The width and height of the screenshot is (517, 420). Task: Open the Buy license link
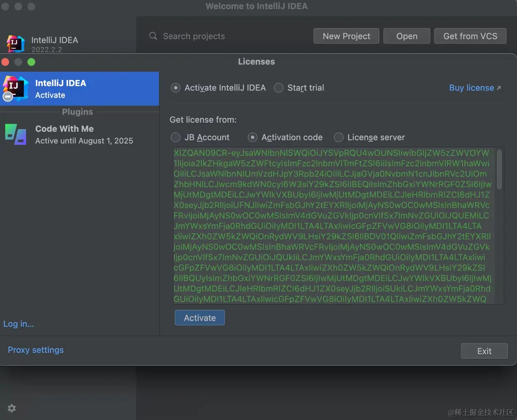(475, 88)
